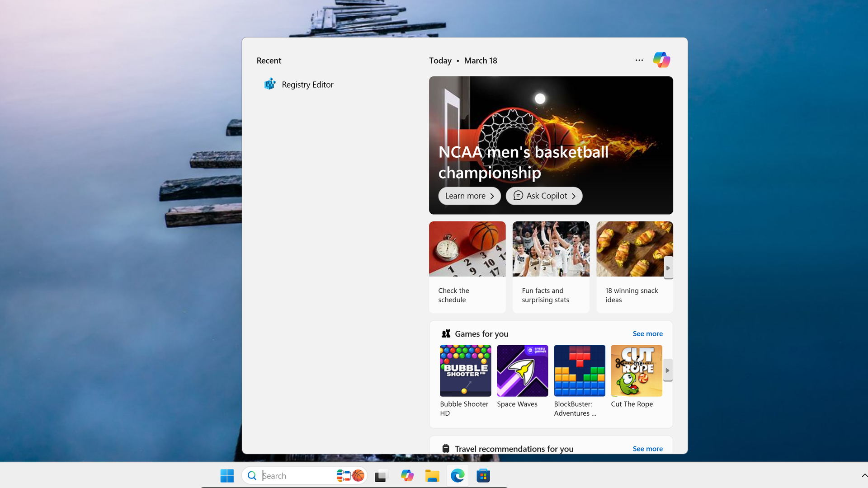Click the suitcase icon beside Travel recommendations
Image resolution: width=868 pixels, height=488 pixels.
click(446, 448)
